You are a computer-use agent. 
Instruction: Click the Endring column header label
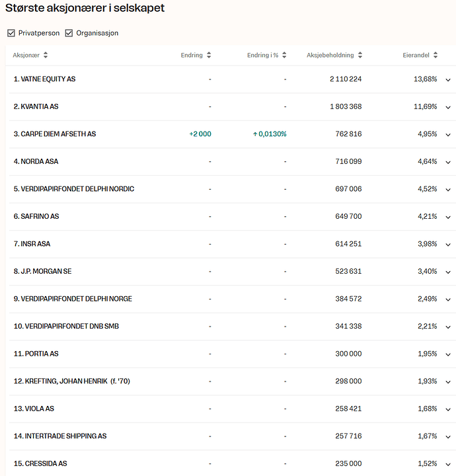[x=192, y=55]
